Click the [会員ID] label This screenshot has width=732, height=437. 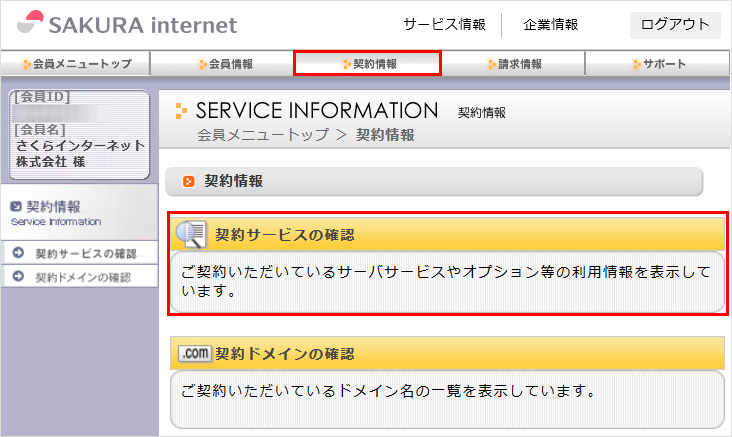pyautogui.click(x=42, y=97)
